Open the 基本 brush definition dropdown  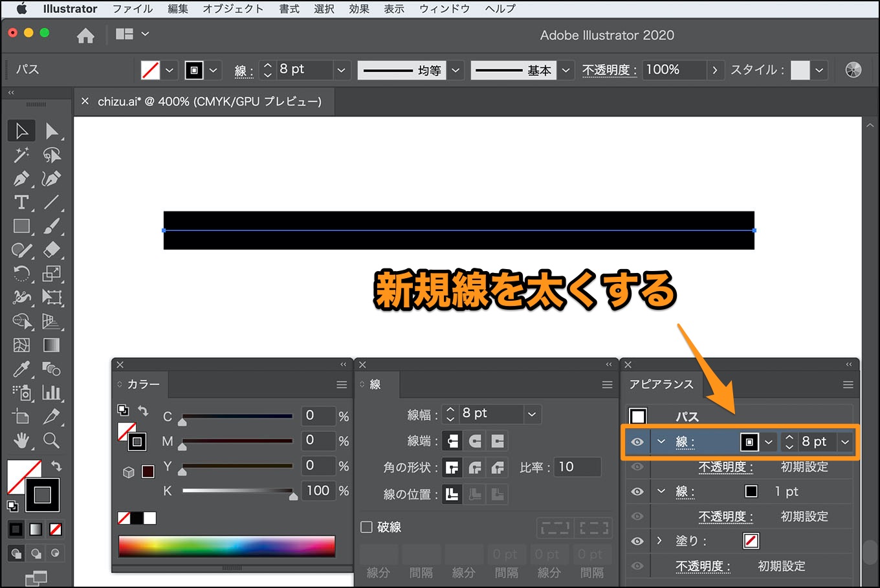[566, 70]
